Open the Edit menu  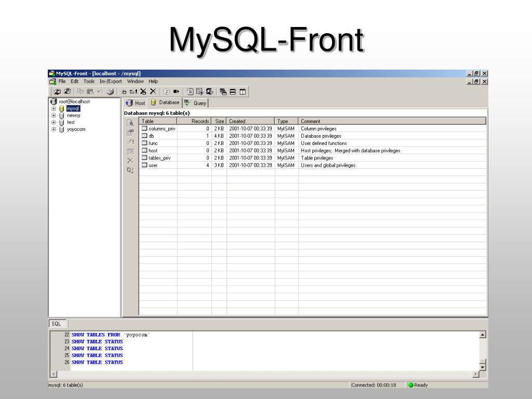click(x=75, y=82)
